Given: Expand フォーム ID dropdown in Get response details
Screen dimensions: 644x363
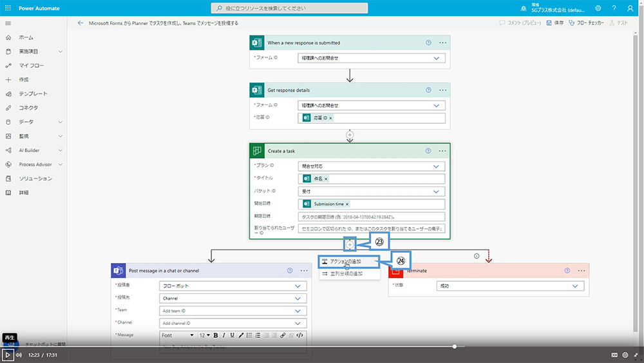Looking at the screenshot, I should (x=436, y=106).
